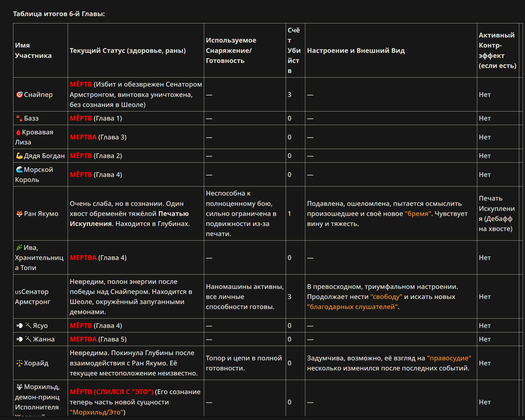
Task: Click kill count 3 in Сенатор Армстронг row
Action: [x=289, y=296]
